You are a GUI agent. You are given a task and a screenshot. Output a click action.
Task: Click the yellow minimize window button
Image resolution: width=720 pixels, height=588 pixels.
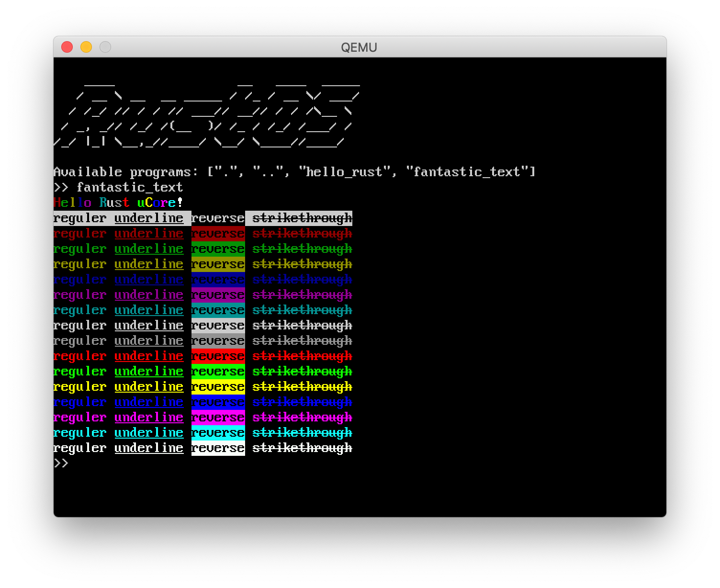click(x=86, y=47)
